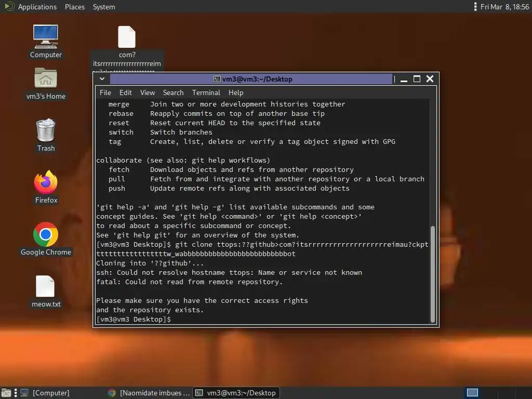Open the terminal Search menu
This screenshot has height=399, width=532.
coord(173,92)
